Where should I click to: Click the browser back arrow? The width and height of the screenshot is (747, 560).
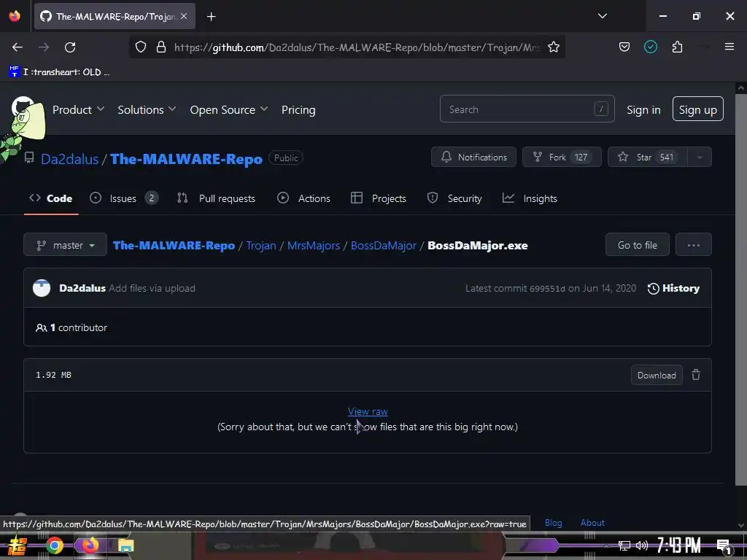coord(18,47)
